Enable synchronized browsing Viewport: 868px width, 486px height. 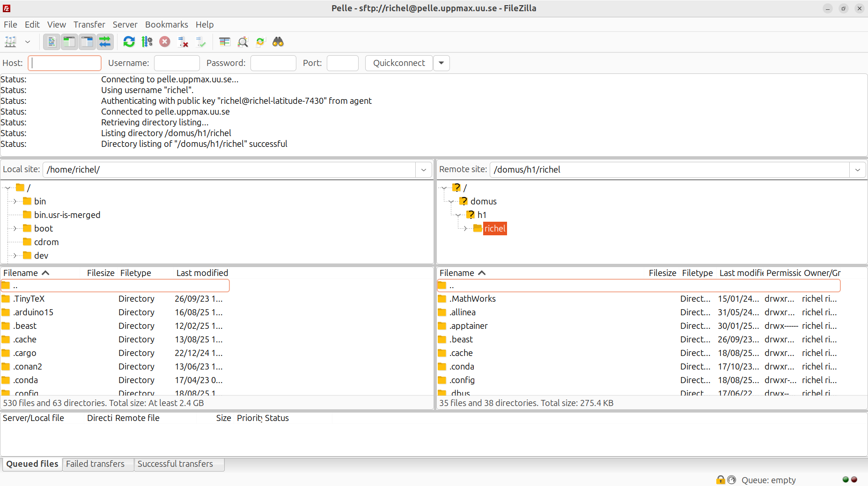(x=260, y=42)
